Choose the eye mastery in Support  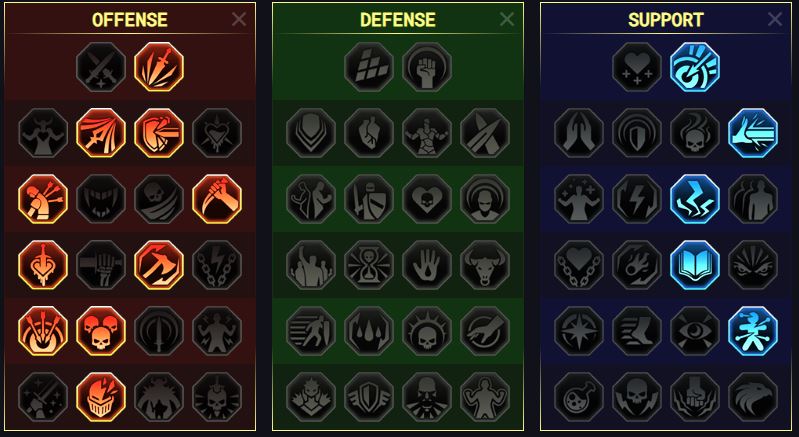695,331
